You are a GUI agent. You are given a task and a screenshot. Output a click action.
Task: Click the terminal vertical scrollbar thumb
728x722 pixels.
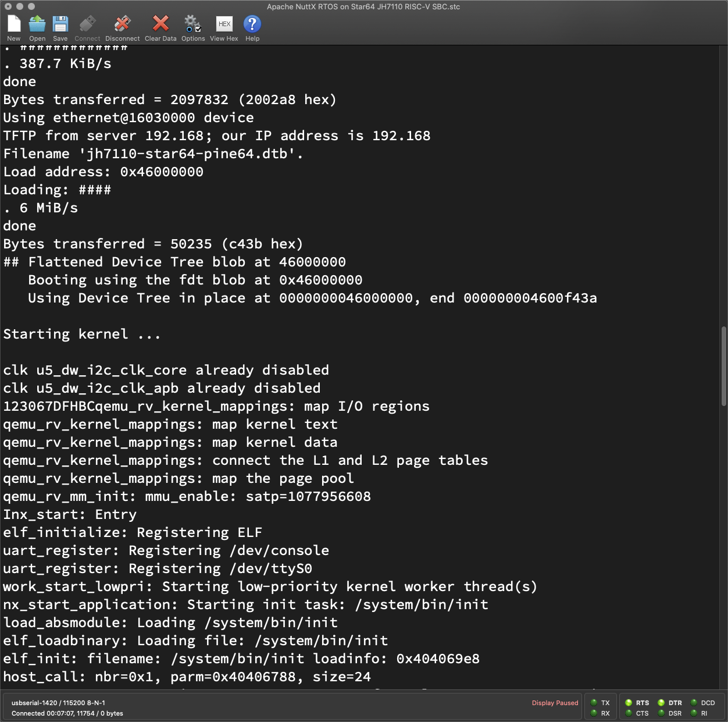[x=723, y=366]
